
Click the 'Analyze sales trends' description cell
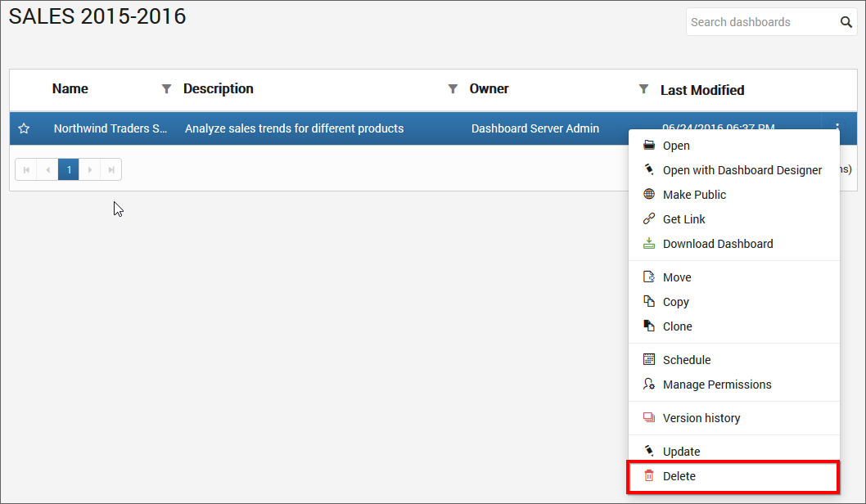[295, 128]
